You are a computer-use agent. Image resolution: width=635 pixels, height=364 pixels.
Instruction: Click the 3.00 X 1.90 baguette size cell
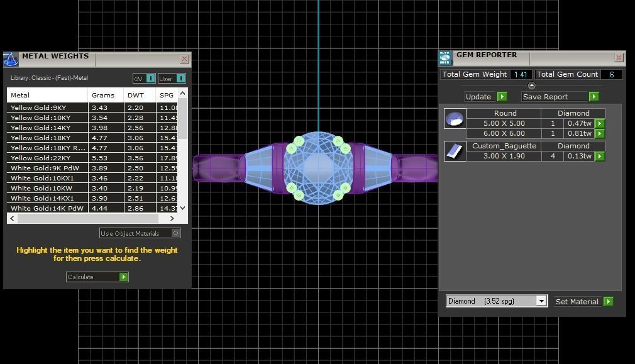pyautogui.click(x=504, y=157)
